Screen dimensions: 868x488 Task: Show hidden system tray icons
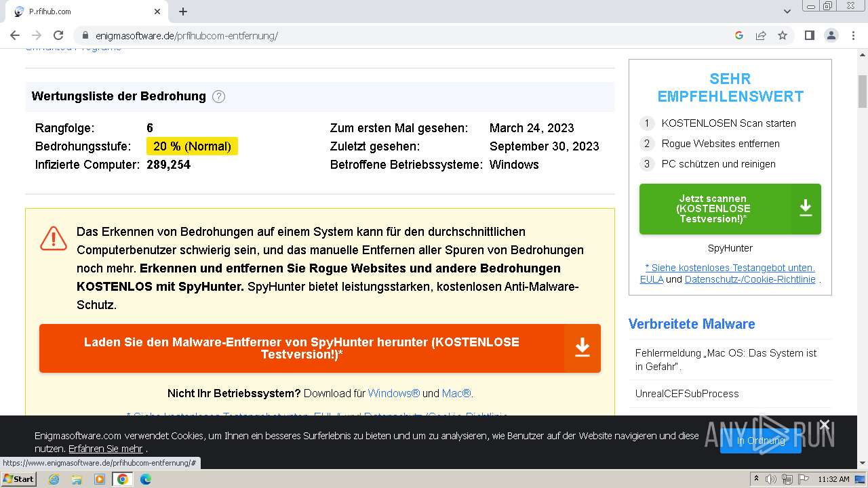pos(756,479)
